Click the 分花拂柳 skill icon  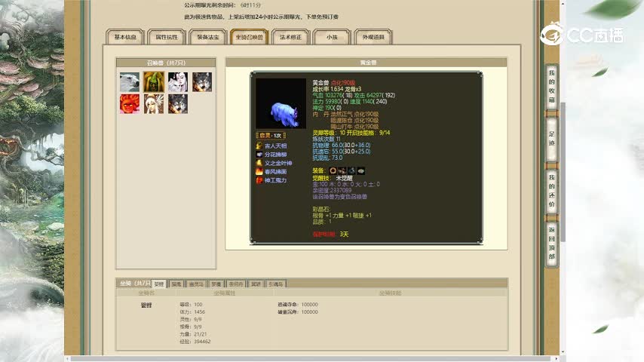point(259,155)
